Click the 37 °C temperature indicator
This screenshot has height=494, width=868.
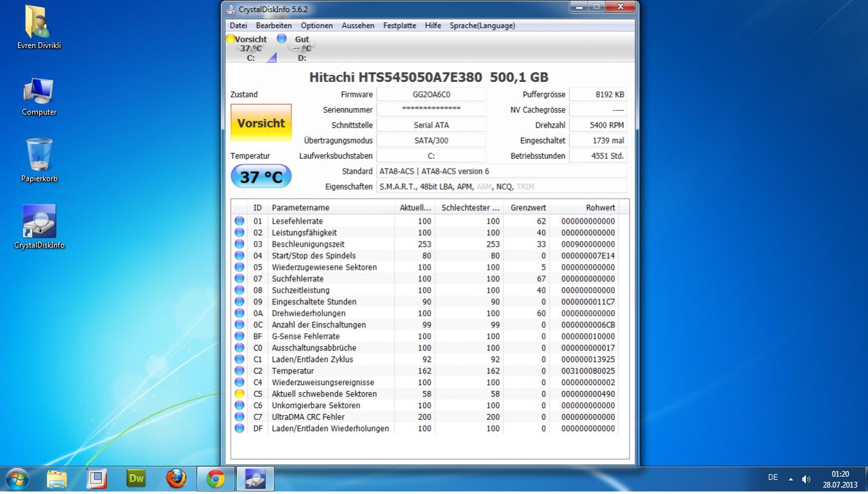261,176
